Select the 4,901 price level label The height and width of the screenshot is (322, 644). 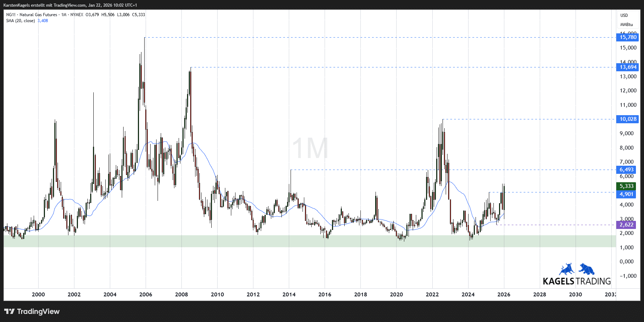(626, 194)
